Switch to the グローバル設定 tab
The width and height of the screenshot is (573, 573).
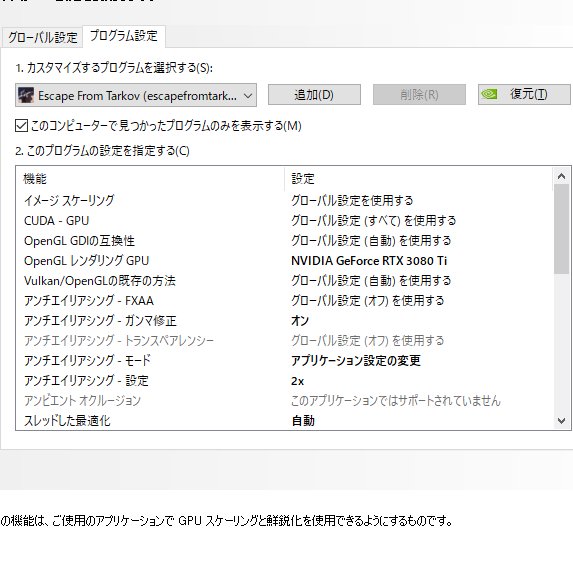pos(42,37)
